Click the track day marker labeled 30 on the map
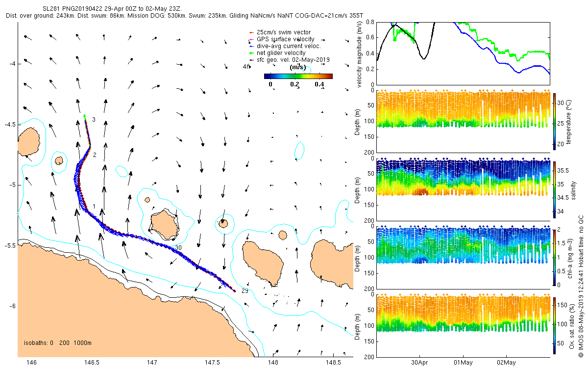Image resolution: width=588 pixels, height=368 pixels. [178, 248]
